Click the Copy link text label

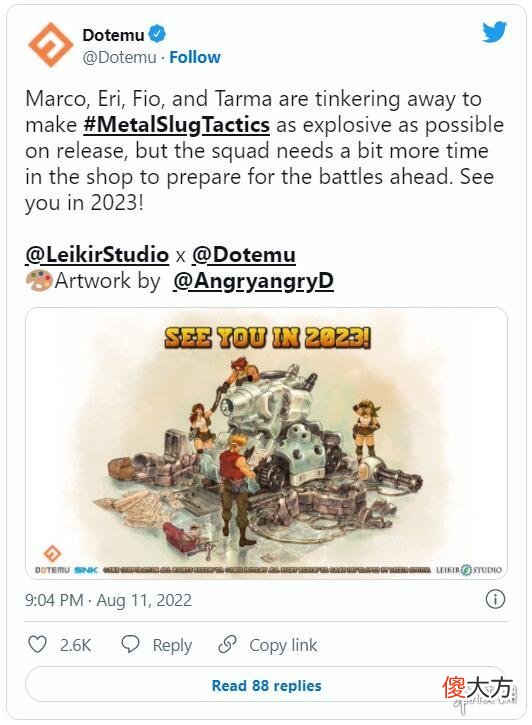pos(283,645)
